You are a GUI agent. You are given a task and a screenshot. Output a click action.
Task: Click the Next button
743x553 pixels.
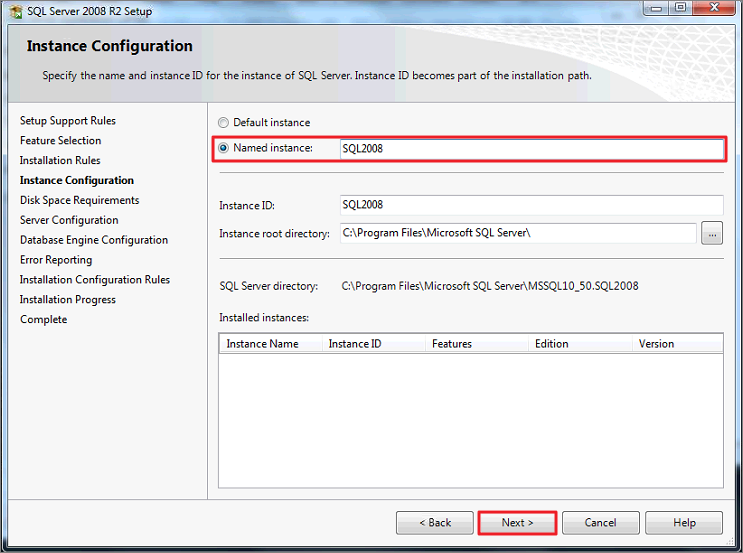click(517, 523)
